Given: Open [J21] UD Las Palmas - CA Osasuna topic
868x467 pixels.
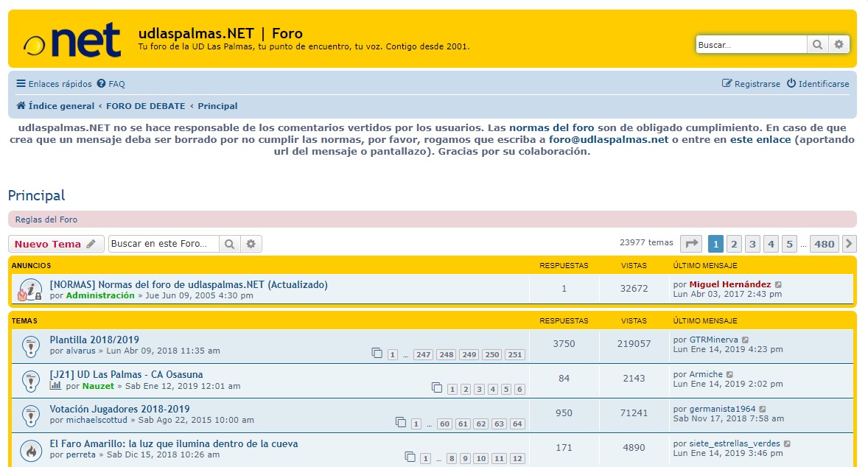Looking at the screenshot, I should click(x=126, y=375).
